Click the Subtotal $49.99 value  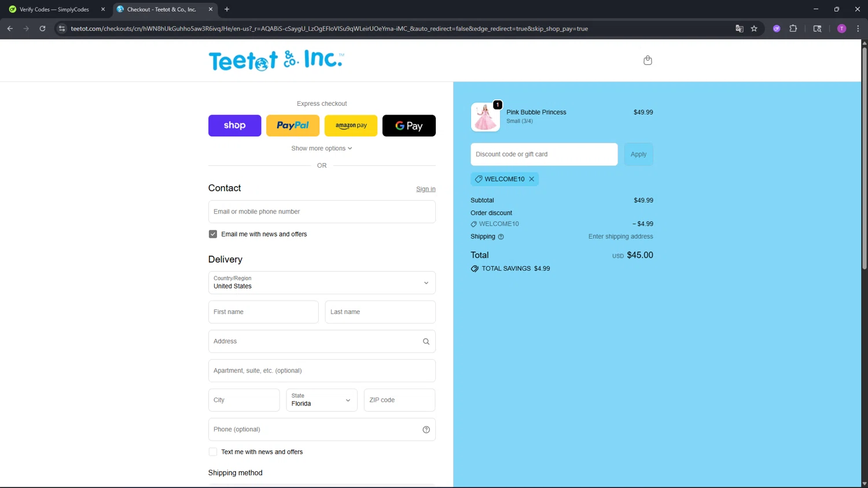click(x=643, y=201)
